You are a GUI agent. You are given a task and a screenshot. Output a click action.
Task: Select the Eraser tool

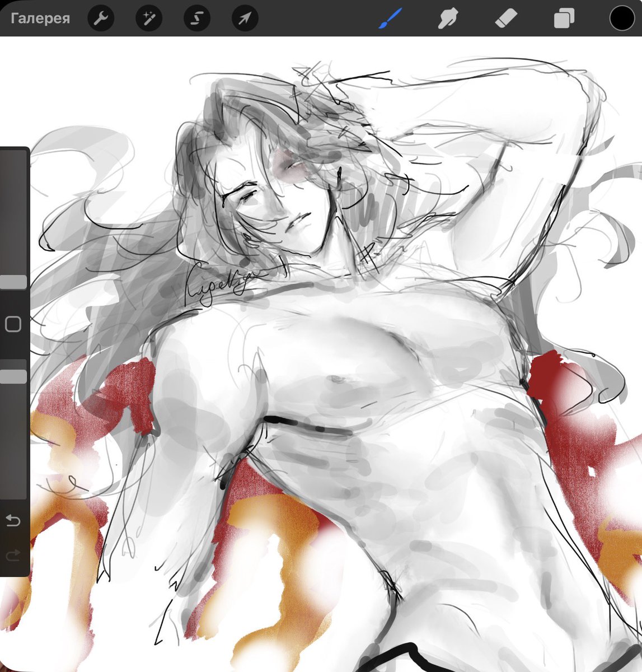[x=507, y=19]
